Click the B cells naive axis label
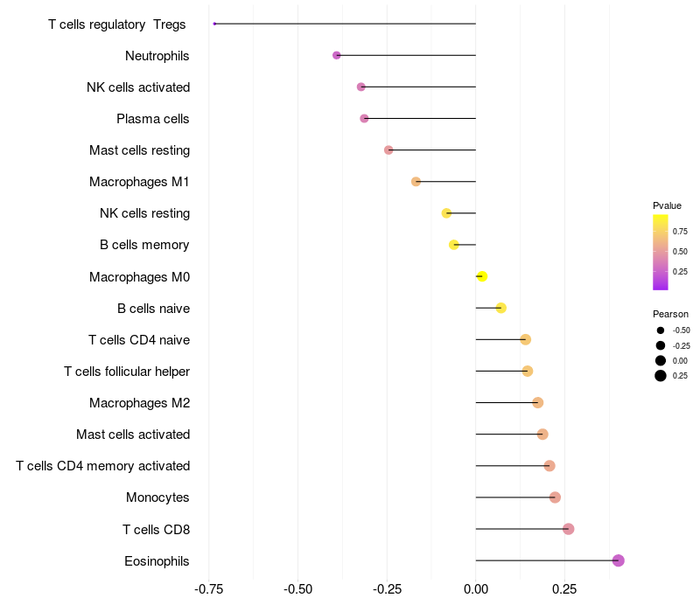Image resolution: width=700 pixels, height=612 pixels. (153, 309)
